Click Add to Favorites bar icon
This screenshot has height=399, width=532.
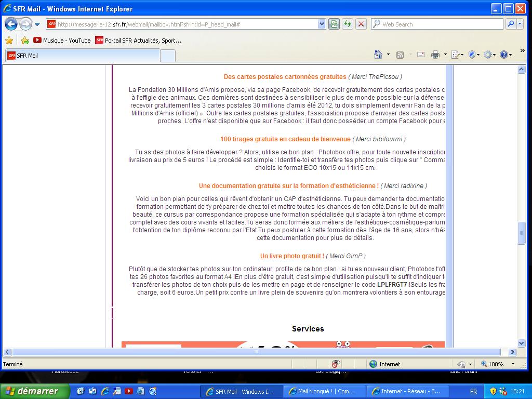pyautogui.click(x=25, y=41)
